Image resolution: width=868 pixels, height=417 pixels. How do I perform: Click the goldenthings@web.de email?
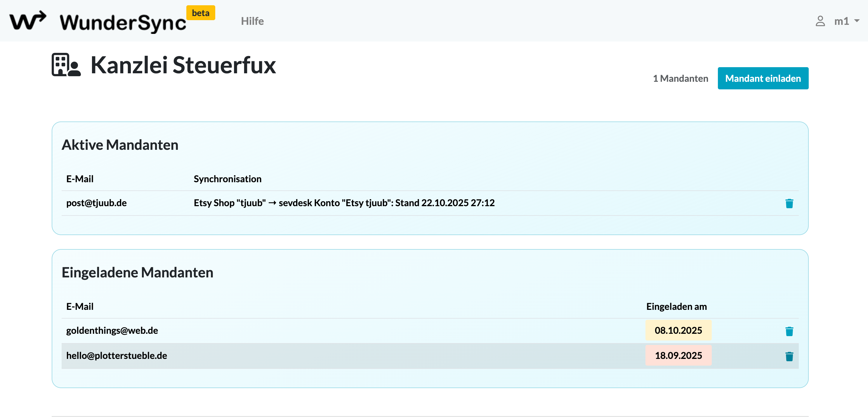112,331
